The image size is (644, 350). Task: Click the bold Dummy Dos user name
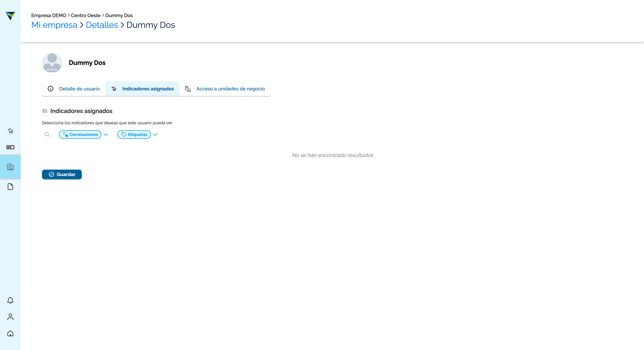click(87, 63)
